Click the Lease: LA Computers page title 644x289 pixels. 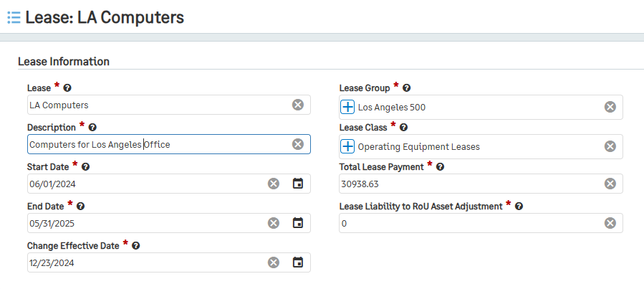coord(105,18)
